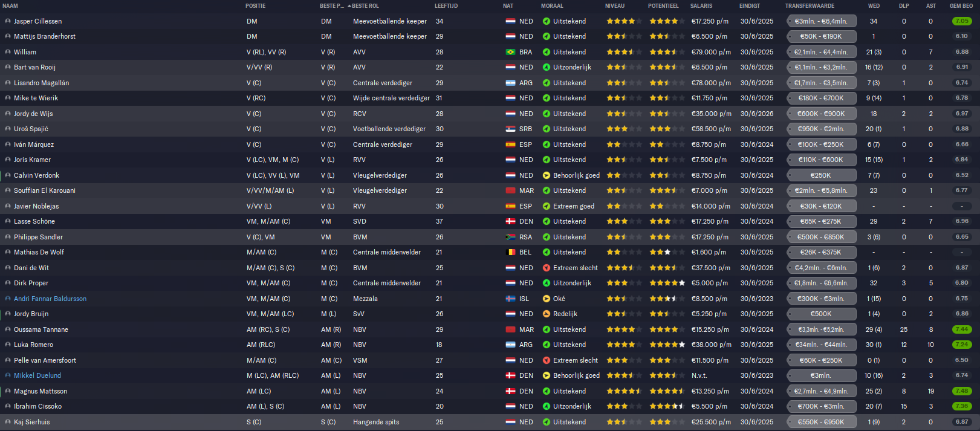Screen dimensions: 980x431
Task: Select the 'Hangende spits' role for Kaj Sierhuis
Action: 376,422
